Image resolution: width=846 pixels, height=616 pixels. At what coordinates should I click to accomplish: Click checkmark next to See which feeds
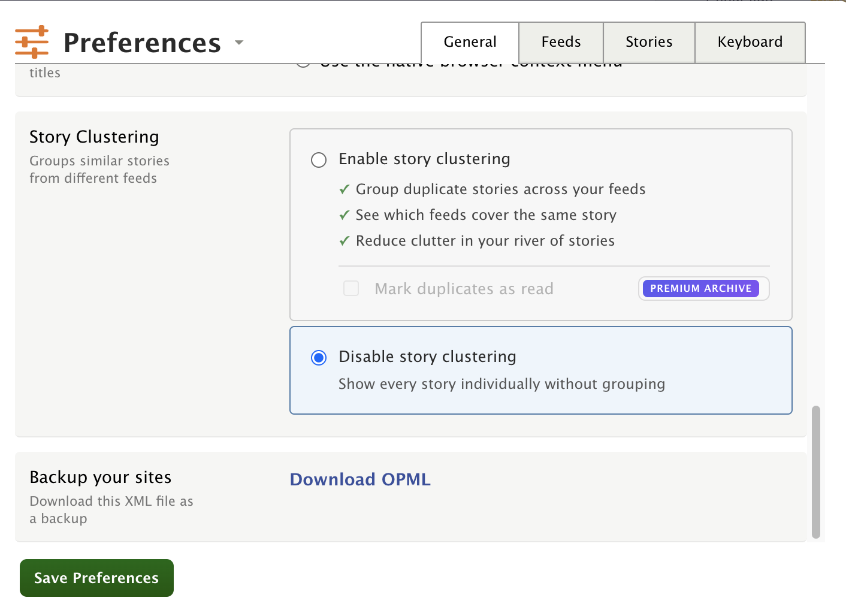[x=345, y=216]
